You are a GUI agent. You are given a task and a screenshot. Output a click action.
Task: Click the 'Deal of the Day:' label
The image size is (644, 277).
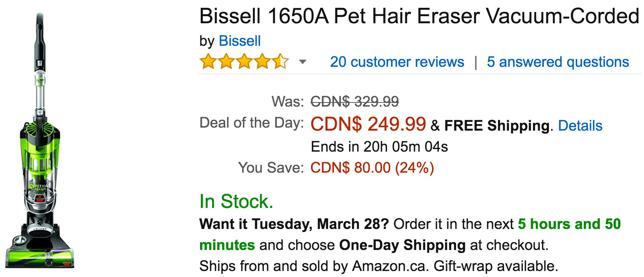[x=251, y=123]
